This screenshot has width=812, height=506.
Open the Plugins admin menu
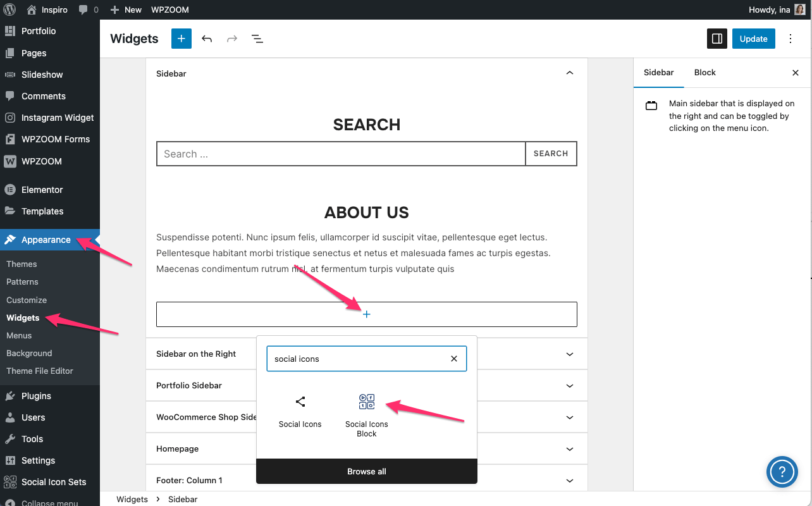[36, 396]
